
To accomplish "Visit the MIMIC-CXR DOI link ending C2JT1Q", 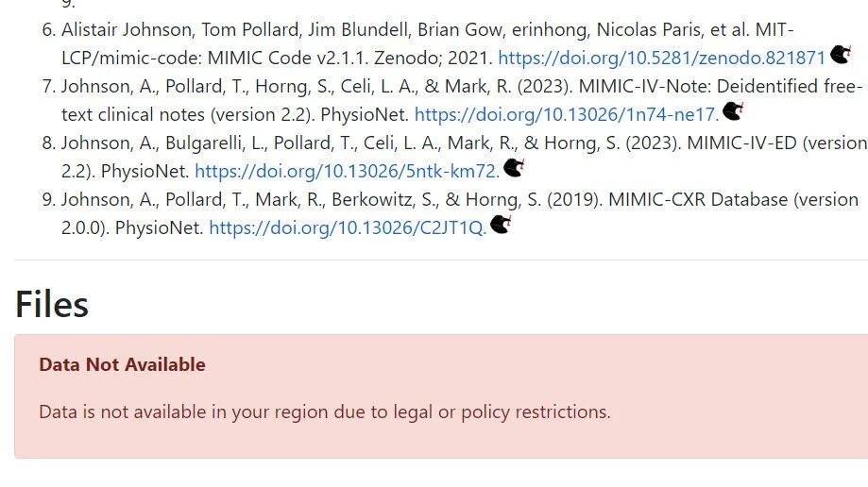I will click(347, 228).
